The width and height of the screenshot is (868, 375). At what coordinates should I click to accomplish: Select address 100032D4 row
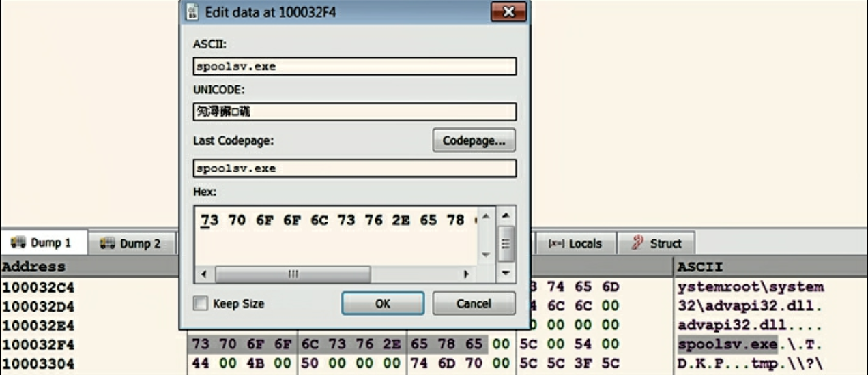38,305
